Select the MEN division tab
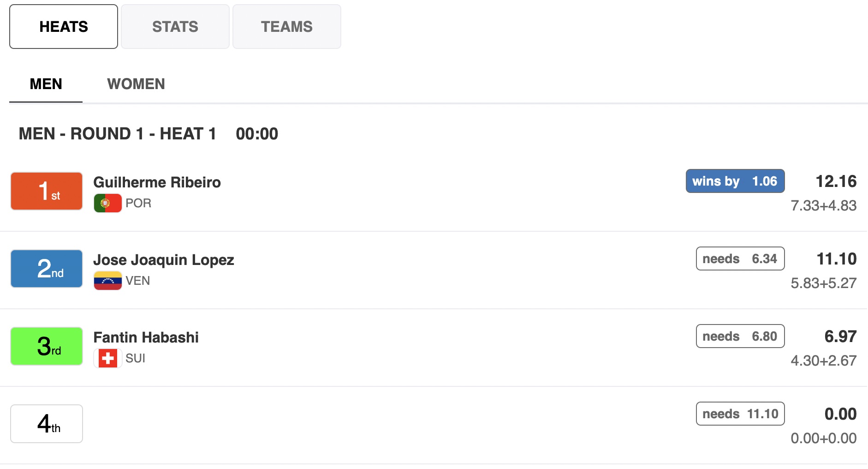 (x=46, y=84)
